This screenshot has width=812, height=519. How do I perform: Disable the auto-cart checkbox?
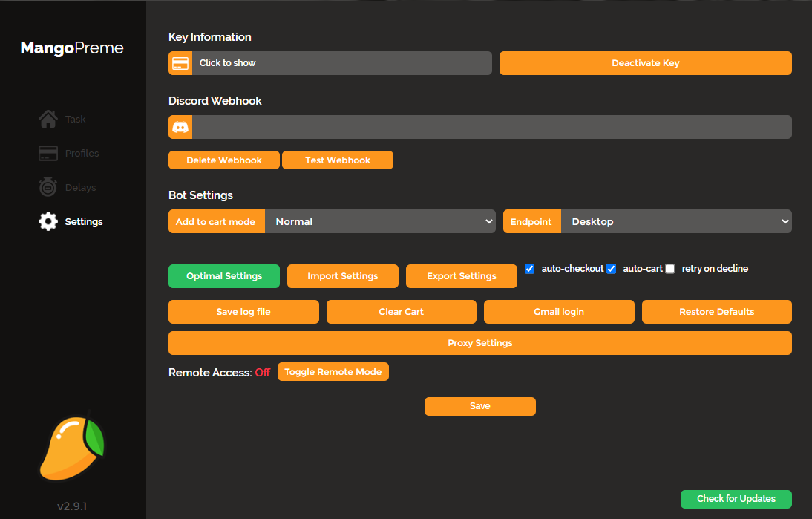click(x=612, y=269)
